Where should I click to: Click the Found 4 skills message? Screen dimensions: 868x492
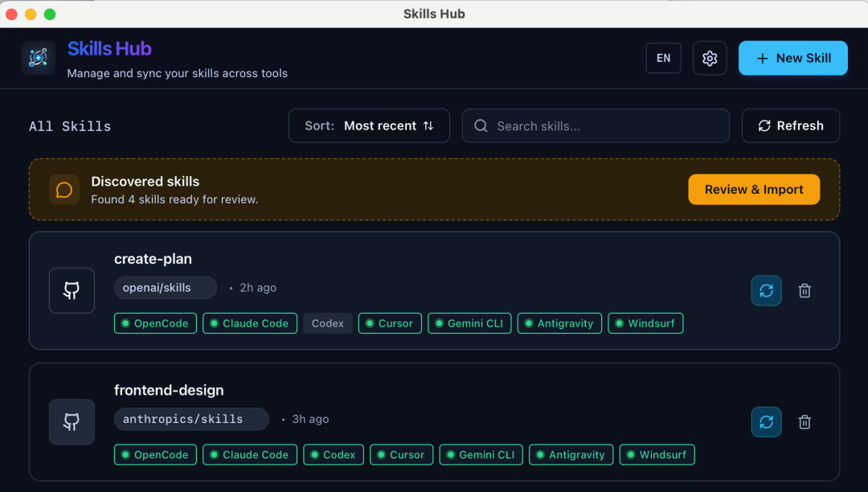[x=174, y=199]
